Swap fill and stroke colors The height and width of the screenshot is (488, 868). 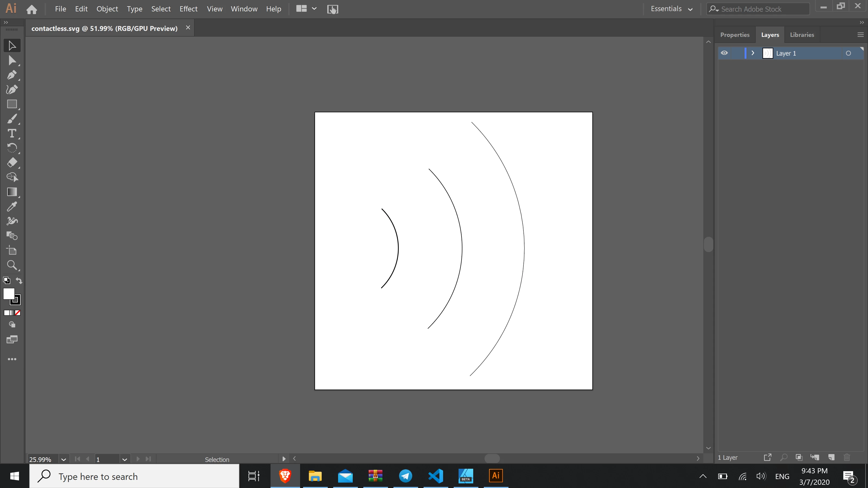(x=19, y=280)
